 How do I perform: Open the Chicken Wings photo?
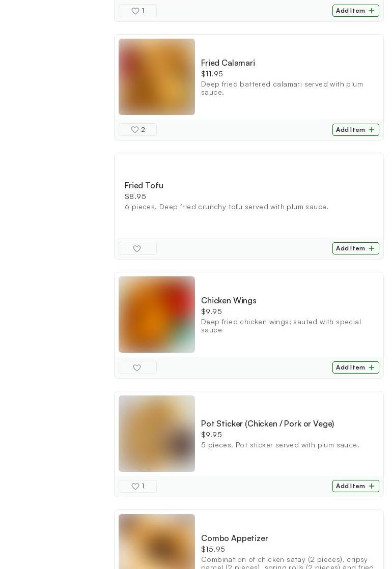[157, 315]
